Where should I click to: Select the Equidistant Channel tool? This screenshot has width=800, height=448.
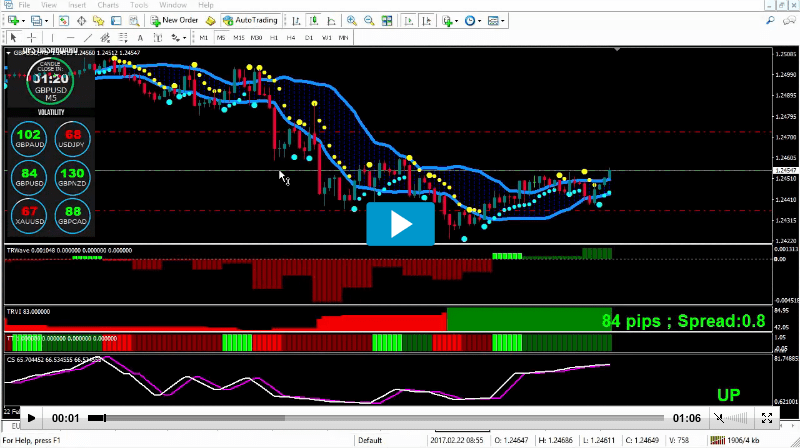coord(105,37)
